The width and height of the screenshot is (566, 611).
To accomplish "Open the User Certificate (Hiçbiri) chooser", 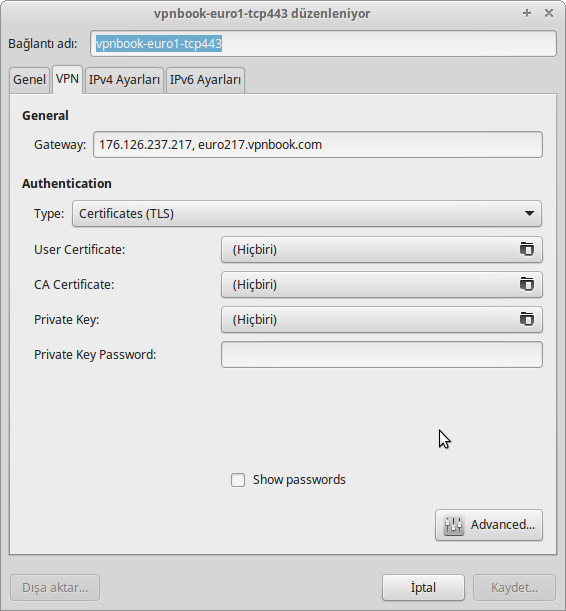I will click(382, 249).
